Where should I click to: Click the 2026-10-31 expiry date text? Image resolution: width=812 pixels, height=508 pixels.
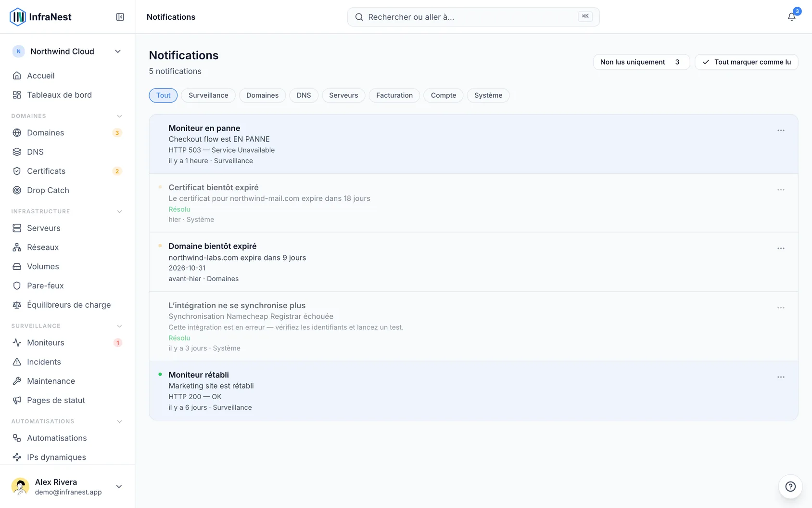(x=187, y=268)
